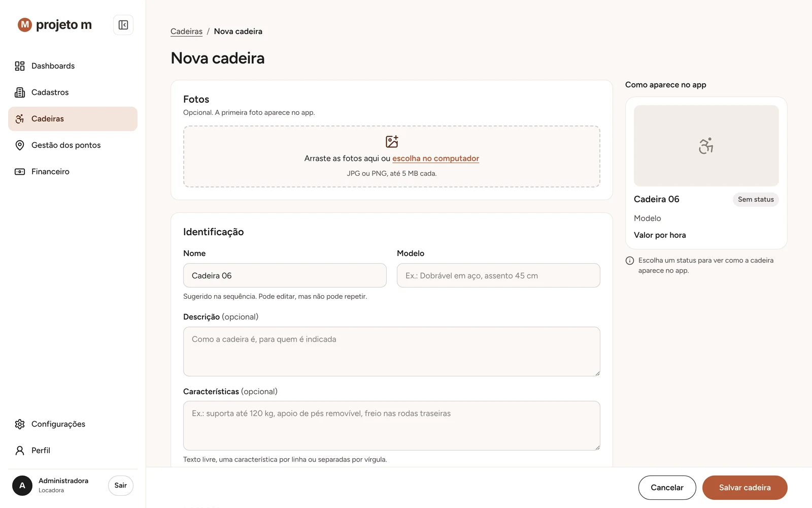Click the projeto m logo icon

coord(25,24)
